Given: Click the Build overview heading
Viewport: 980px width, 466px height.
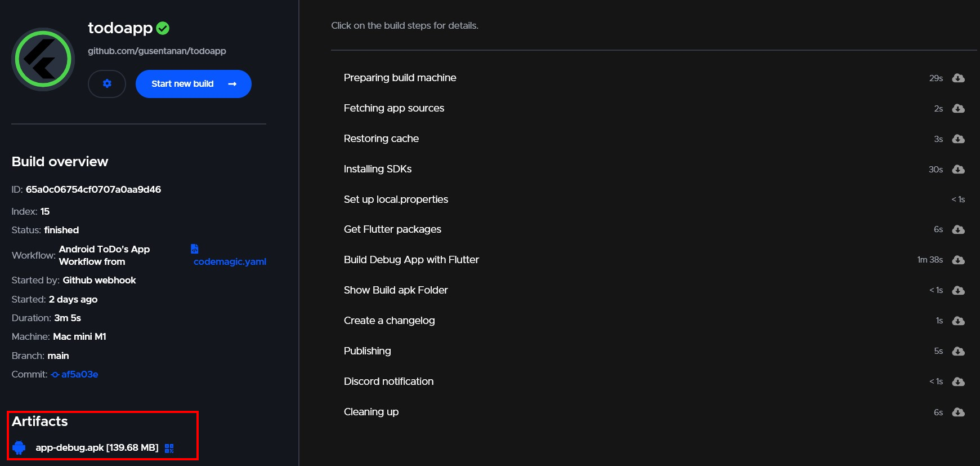Looking at the screenshot, I should (60, 162).
